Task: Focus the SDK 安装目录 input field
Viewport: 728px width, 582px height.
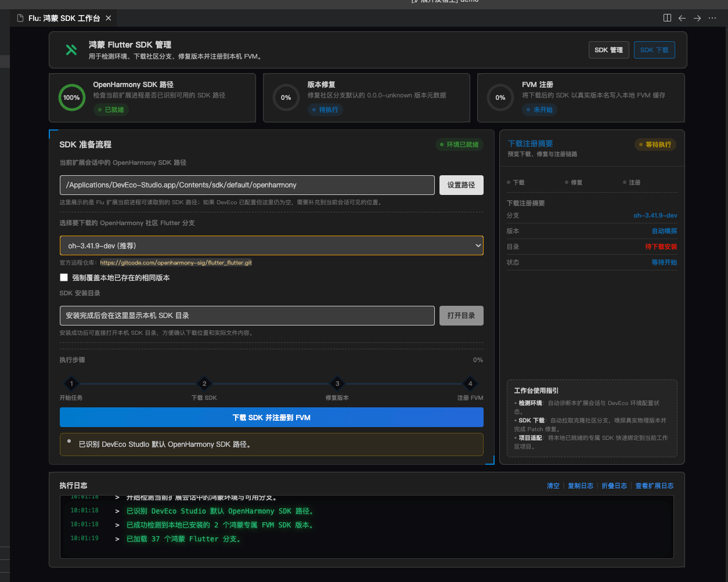Action: 247,316
